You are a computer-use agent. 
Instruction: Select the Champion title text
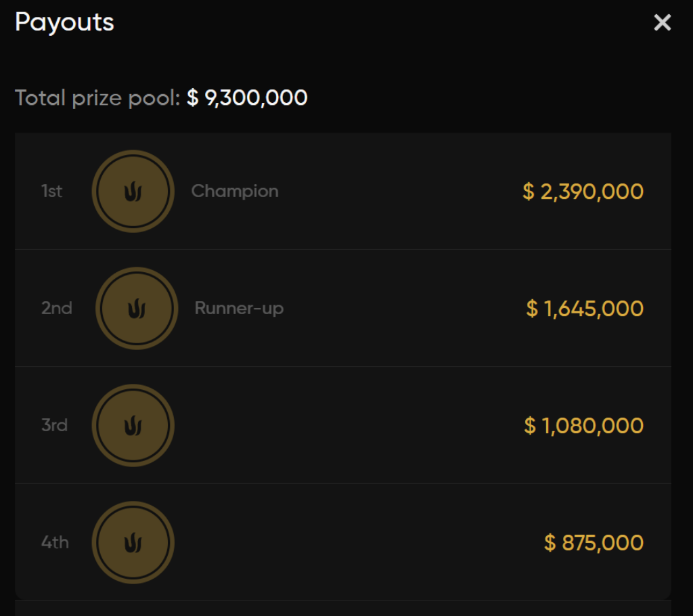(x=235, y=192)
